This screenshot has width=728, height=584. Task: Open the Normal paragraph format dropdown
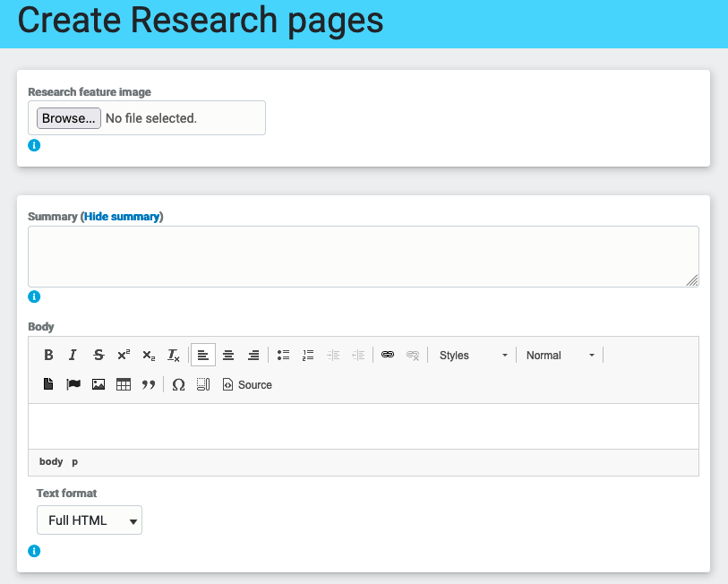[560, 356]
